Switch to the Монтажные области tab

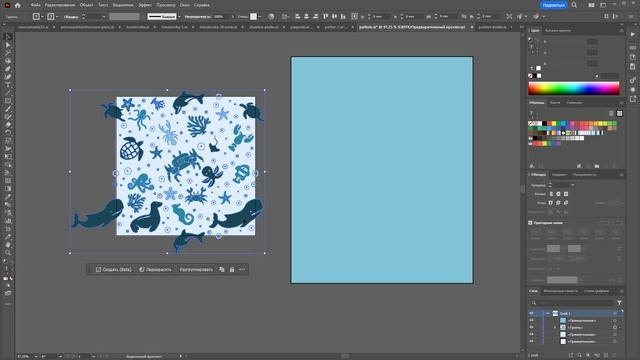560,291
